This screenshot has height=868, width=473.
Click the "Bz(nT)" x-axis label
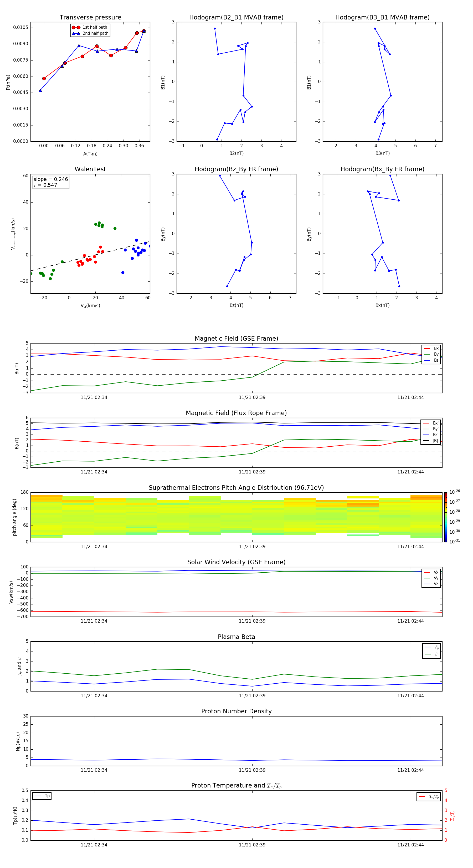[236, 305]
